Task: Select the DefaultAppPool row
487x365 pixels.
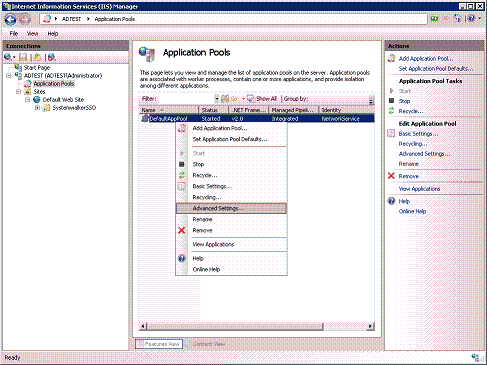Action: [257, 119]
